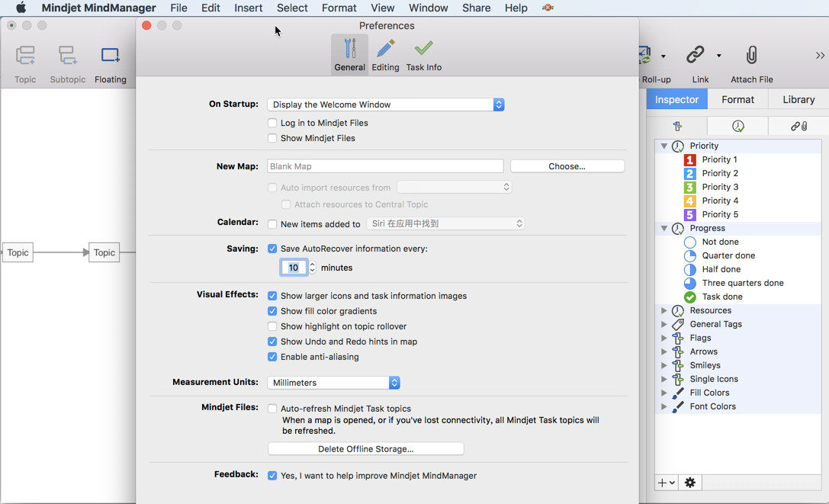
Task: Toggle Show Undo and Redo hints
Action: click(272, 342)
